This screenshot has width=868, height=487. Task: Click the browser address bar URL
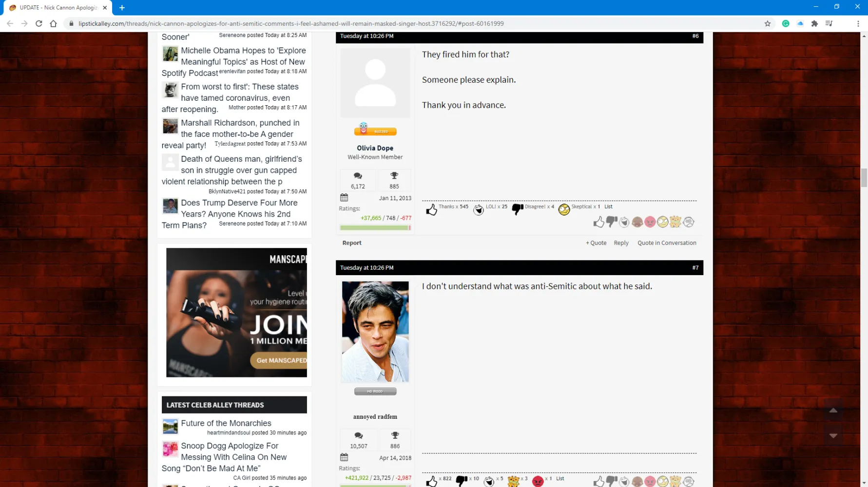point(291,23)
